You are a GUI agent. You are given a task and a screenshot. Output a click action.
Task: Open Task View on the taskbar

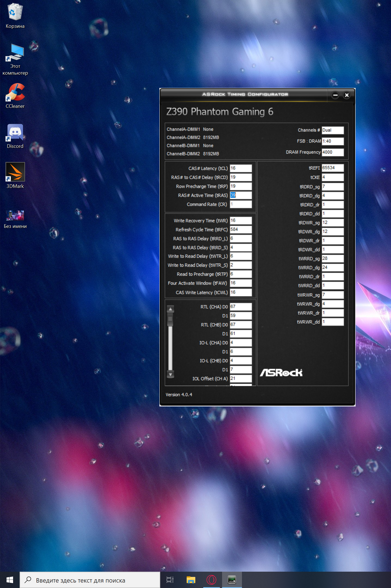point(170,580)
